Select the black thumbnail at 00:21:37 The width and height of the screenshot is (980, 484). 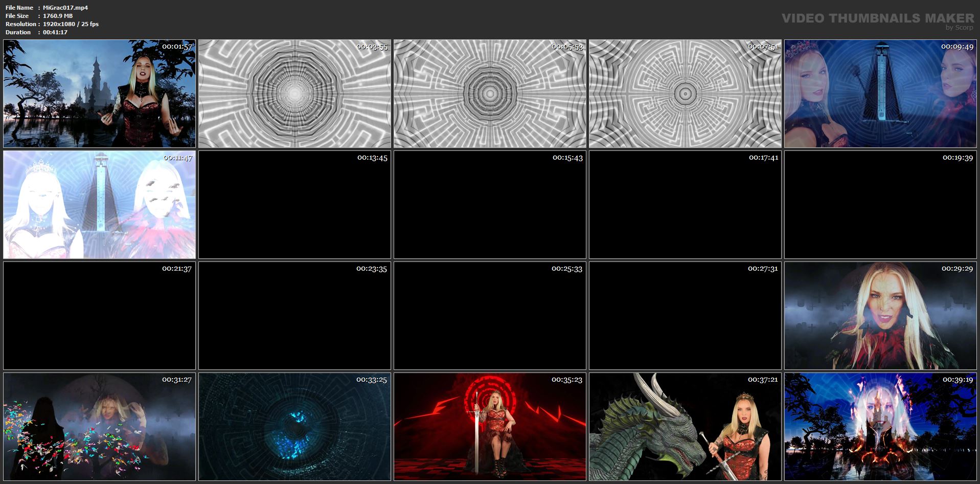(99, 316)
